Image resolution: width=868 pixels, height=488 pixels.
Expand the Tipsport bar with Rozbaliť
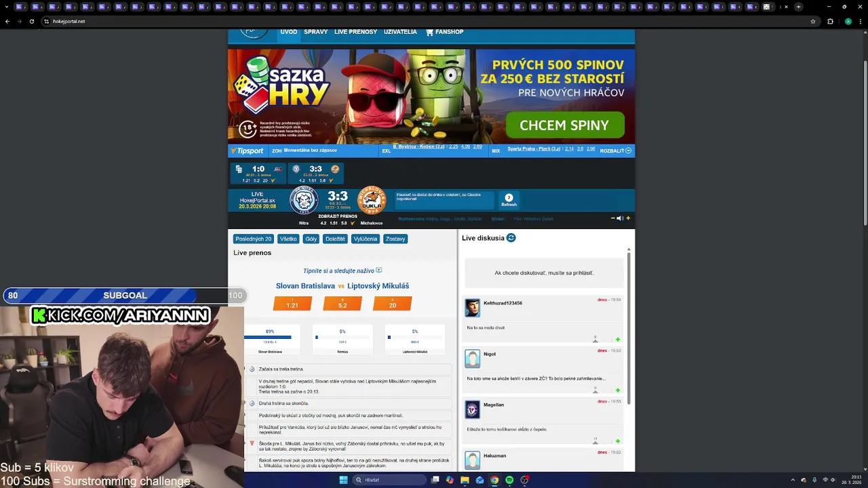(x=615, y=150)
